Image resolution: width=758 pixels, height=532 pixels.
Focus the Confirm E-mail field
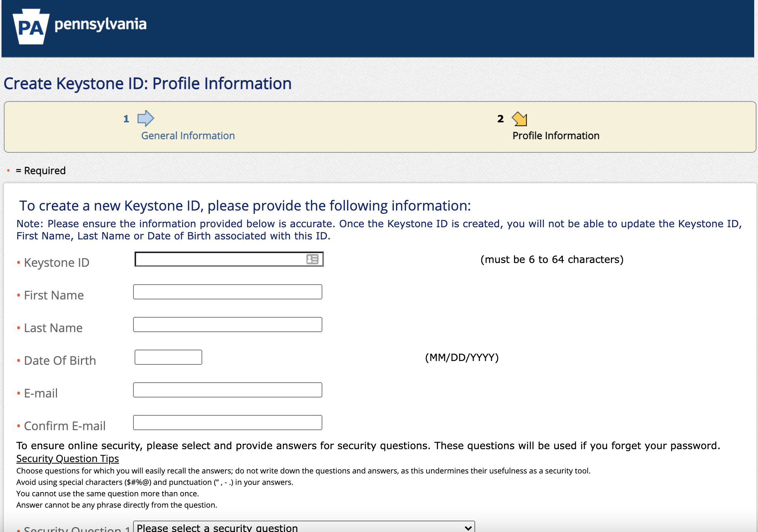pos(227,423)
